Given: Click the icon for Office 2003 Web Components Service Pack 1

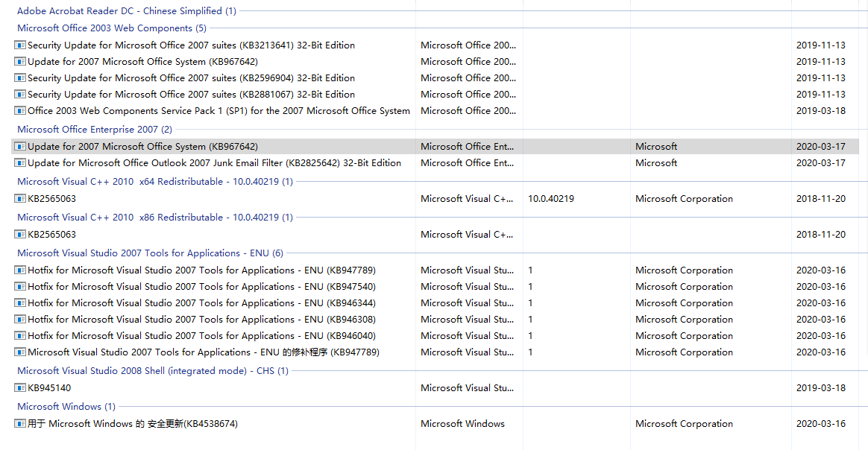Looking at the screenshot, I should (x=20, y=110).
